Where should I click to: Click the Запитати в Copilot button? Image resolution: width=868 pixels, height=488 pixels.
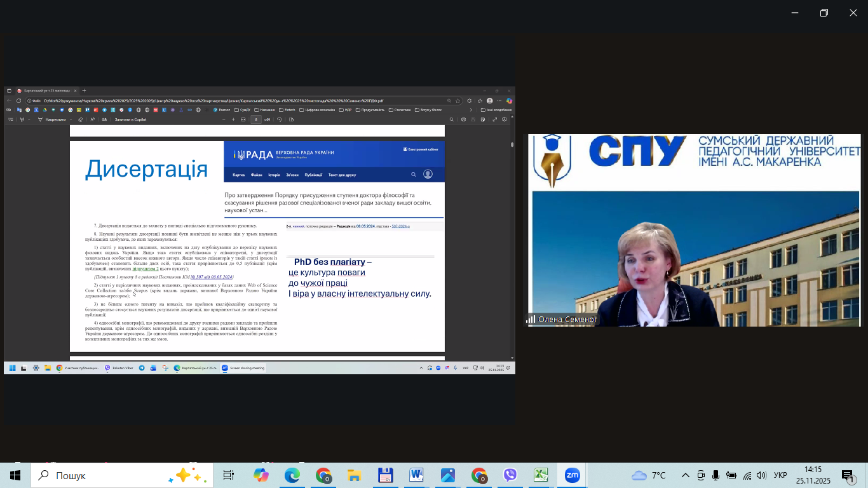coord(130,119)
